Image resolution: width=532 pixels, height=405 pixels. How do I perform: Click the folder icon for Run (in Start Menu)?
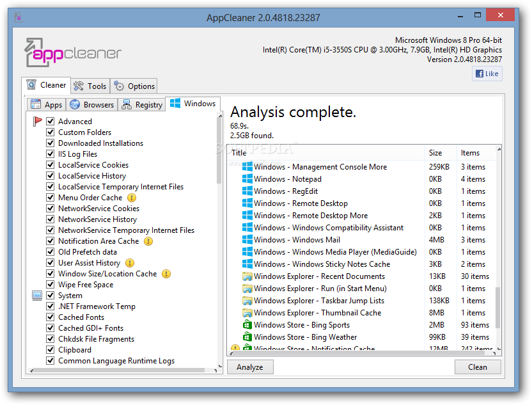[247, 289]
